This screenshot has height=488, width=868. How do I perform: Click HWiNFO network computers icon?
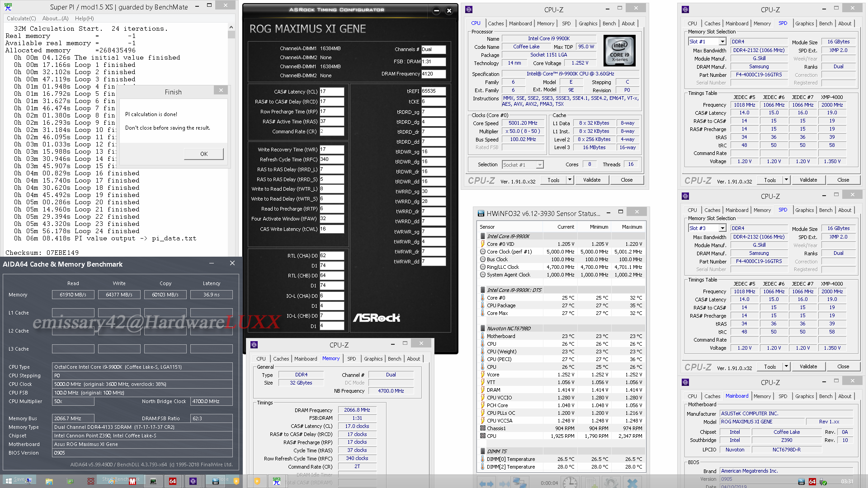519,483
